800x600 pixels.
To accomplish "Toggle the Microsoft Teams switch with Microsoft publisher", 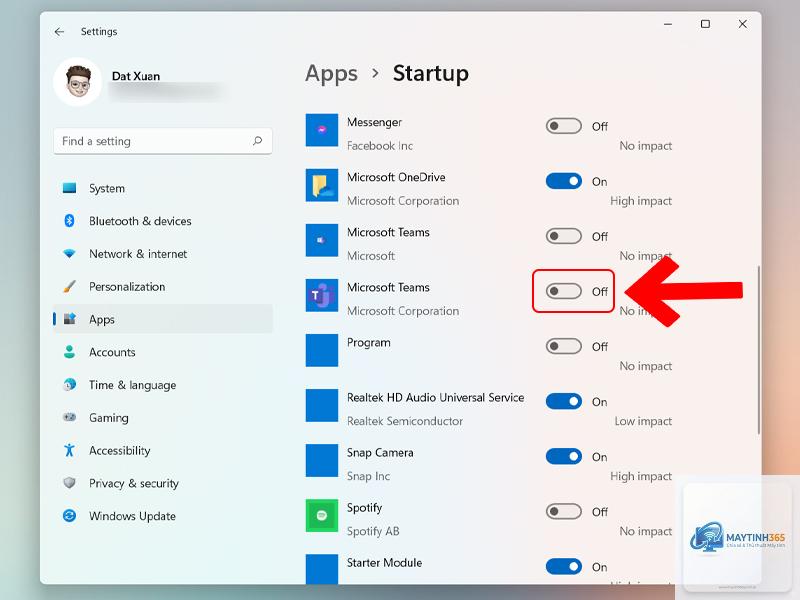I will tap(563, 236).
